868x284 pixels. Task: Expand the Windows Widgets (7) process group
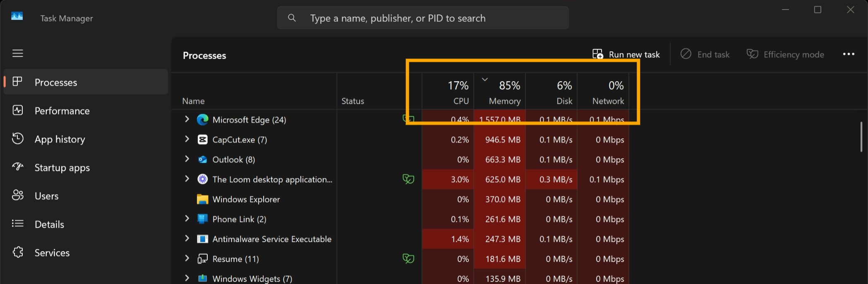tap(187, 278)
